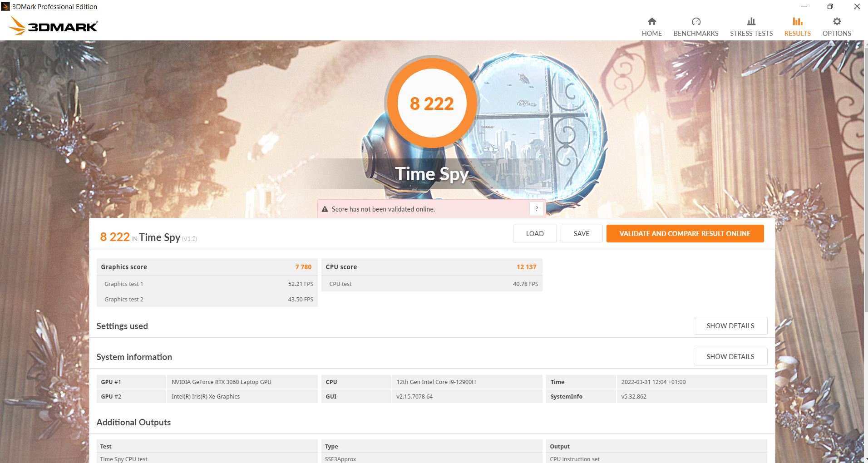Select the CPU score value 12 137
868x463 pixels.
point(526,267)
